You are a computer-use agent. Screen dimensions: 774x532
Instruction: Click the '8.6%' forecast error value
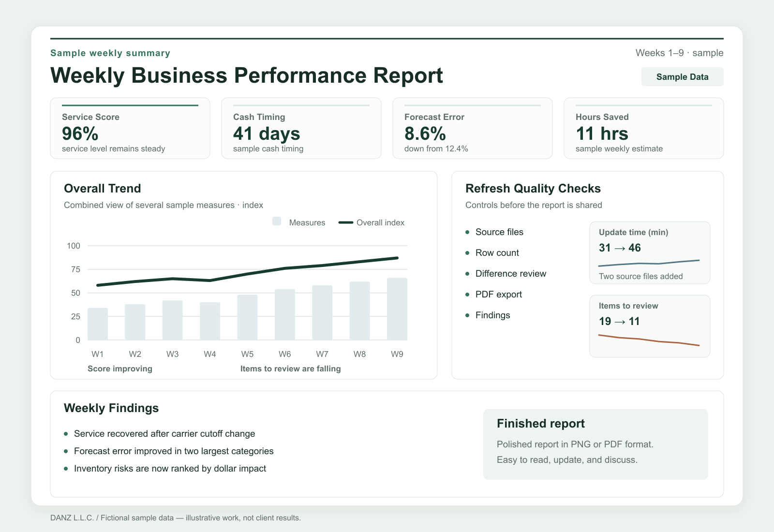click(x=425, y=133)
